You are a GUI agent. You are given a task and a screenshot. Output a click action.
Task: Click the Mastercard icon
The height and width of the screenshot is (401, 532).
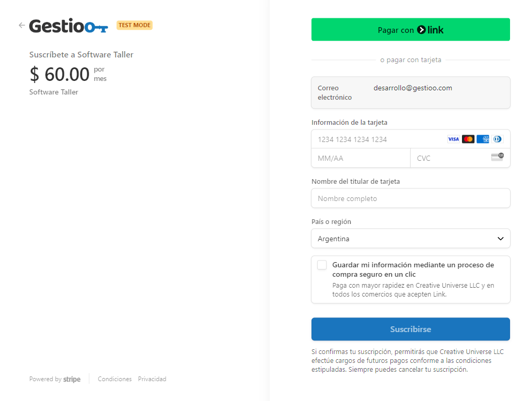click(468, 139)
